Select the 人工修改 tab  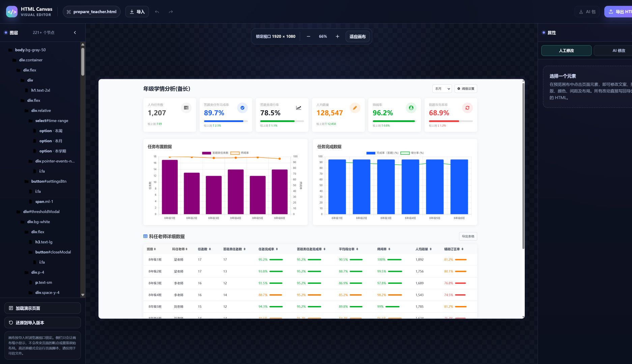[x=566, y=51]
